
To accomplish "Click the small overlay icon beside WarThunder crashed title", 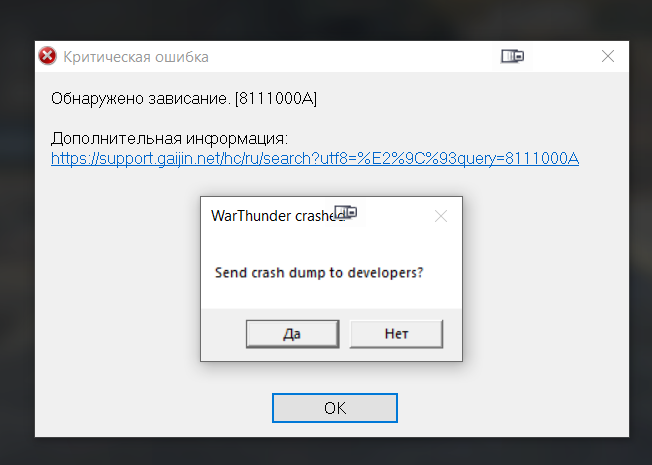I will tap(346, 213).
